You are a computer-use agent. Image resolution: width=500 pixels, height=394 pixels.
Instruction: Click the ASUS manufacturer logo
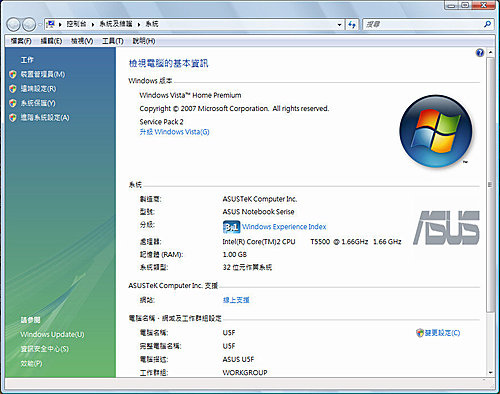(x=447, y=228)
